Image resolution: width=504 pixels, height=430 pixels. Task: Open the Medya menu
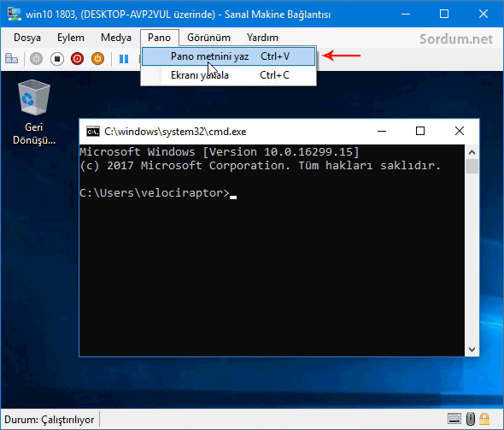point(116,38)
